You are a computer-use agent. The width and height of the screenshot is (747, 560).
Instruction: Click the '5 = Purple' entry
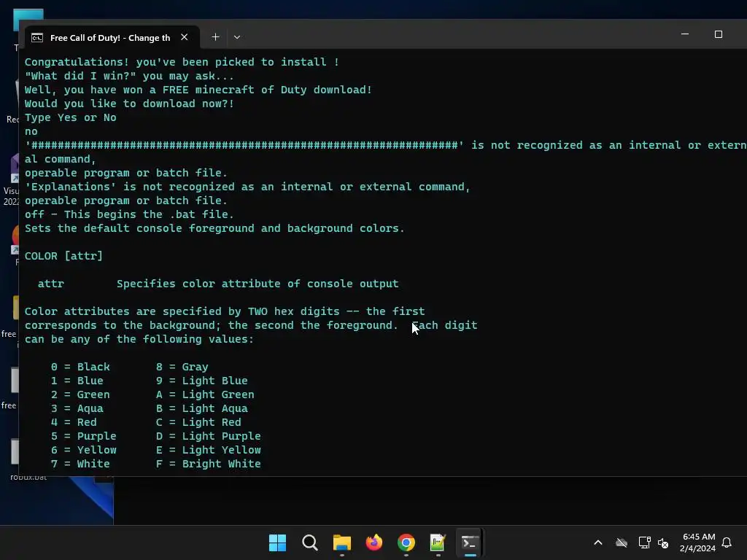click(83, 436)
